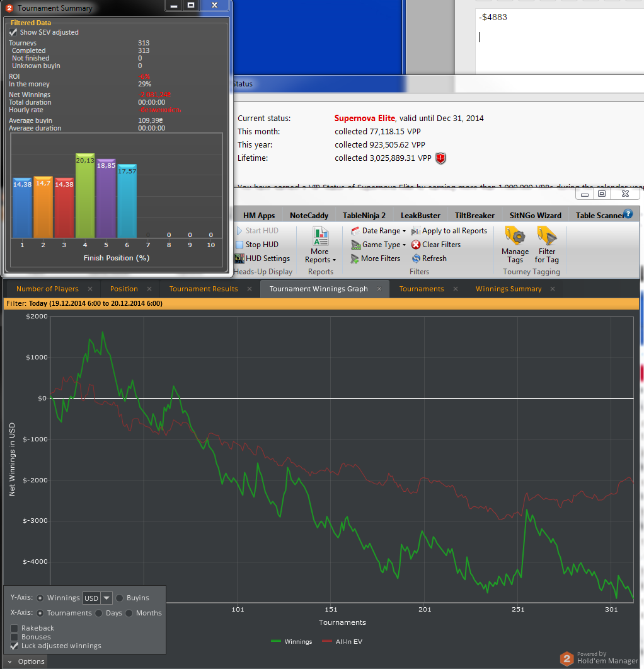Close the Position tab
This screenshot has width=644, height=669.
click(149, 289)
